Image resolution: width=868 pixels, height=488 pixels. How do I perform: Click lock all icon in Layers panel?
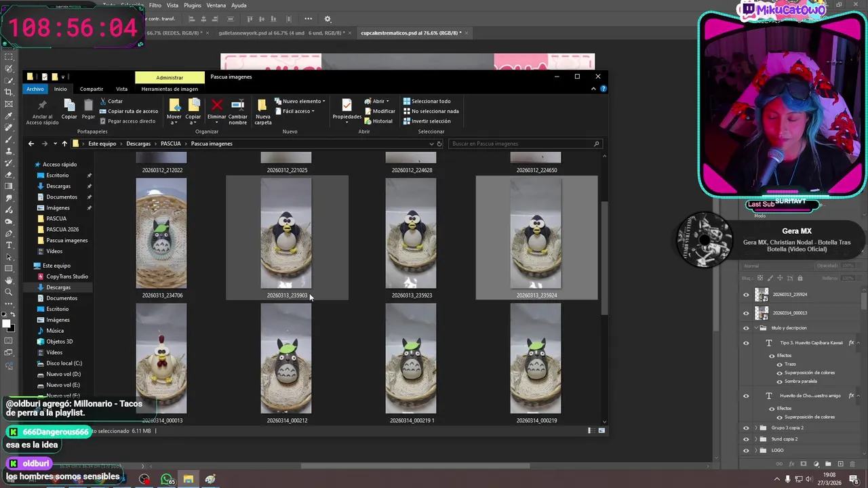[x=800, y=278]
